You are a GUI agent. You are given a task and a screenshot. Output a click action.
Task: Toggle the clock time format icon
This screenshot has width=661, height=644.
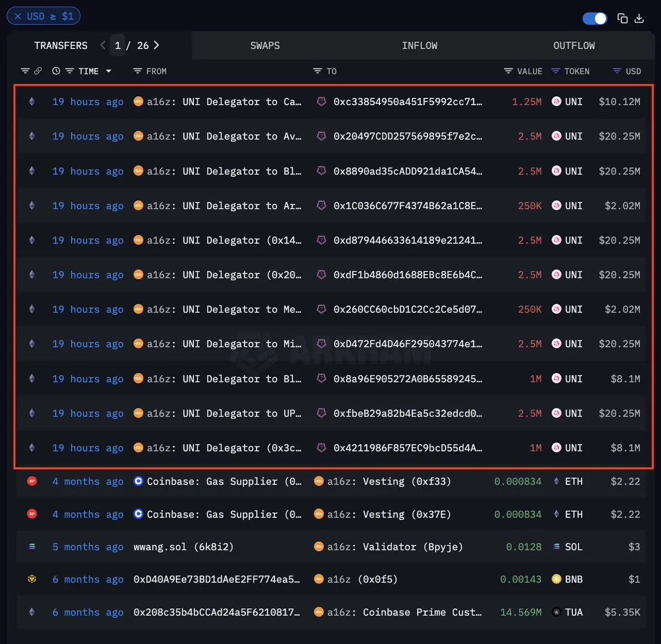56,71
